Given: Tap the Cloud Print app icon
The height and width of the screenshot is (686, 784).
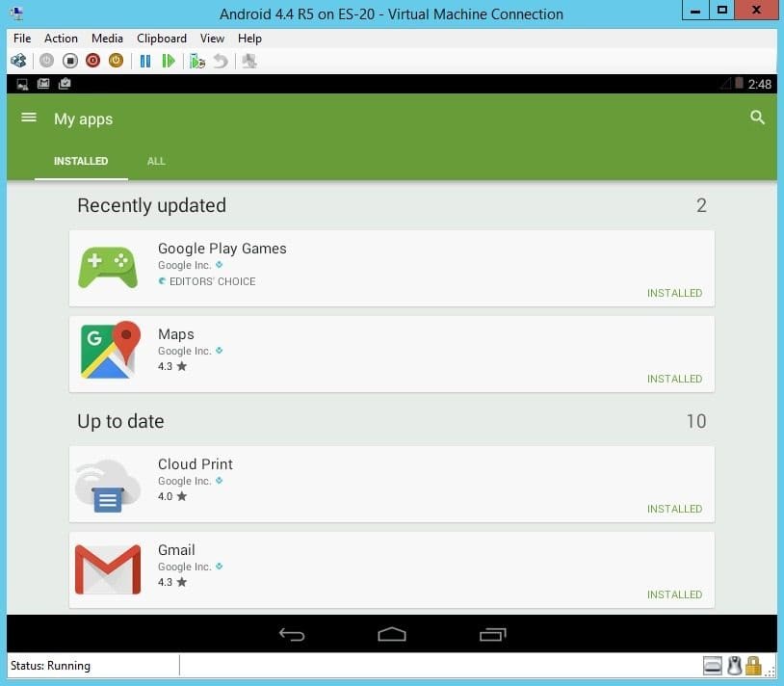Looking at the screenshot, I should pos(108,486).
